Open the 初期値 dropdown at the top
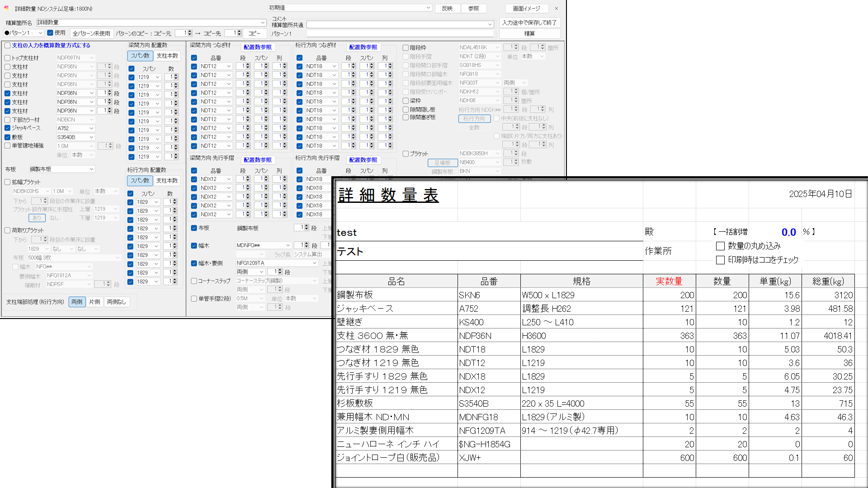868x488 pixels. [428, 8]
